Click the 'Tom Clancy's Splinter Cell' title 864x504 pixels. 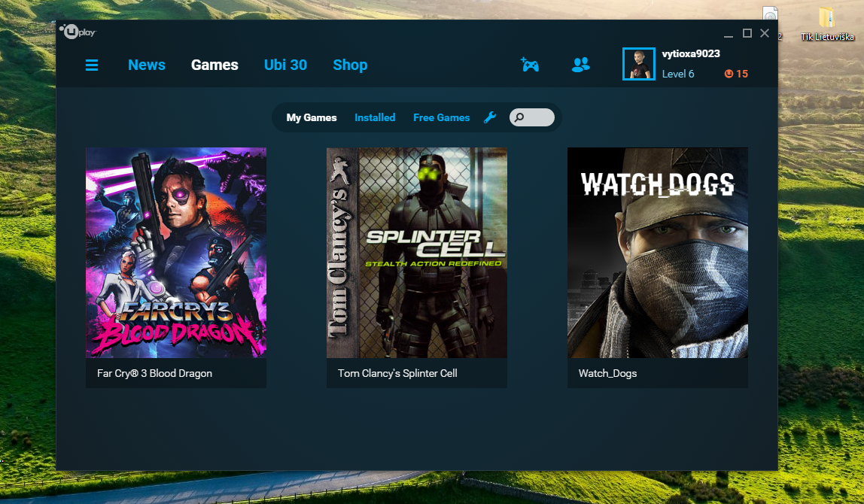pyautogui.click(x=397, y=373)
